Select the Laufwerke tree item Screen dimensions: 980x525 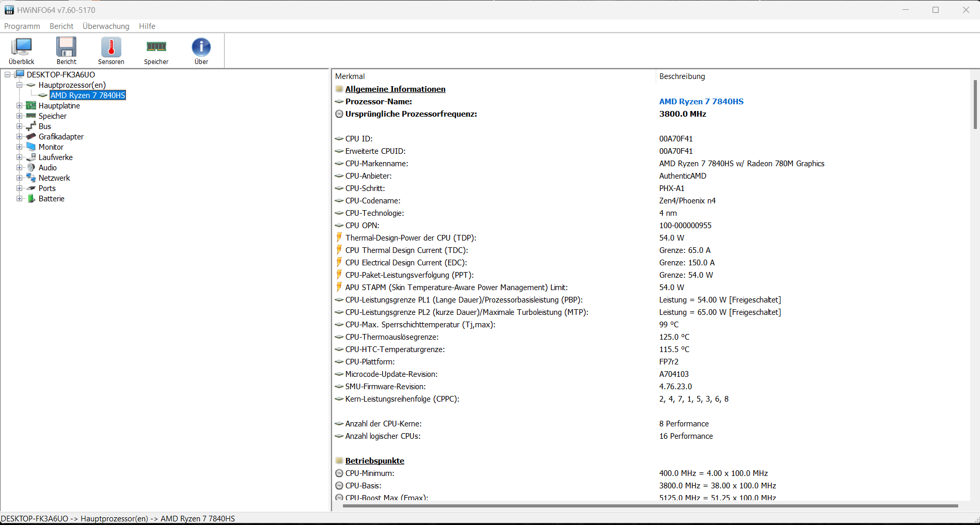56,157
